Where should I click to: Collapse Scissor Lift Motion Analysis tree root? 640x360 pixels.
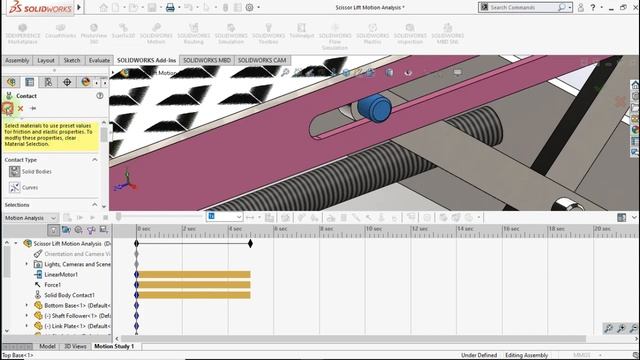coord(16,243)
